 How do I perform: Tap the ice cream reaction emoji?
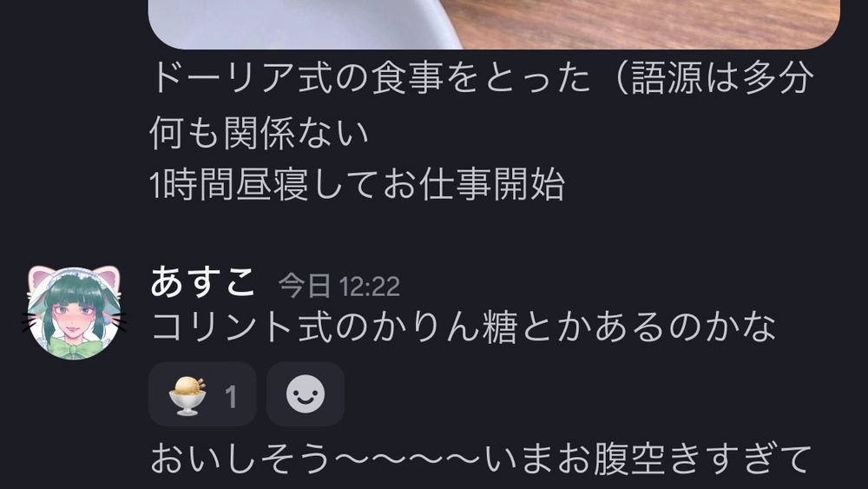coord(187,395)
